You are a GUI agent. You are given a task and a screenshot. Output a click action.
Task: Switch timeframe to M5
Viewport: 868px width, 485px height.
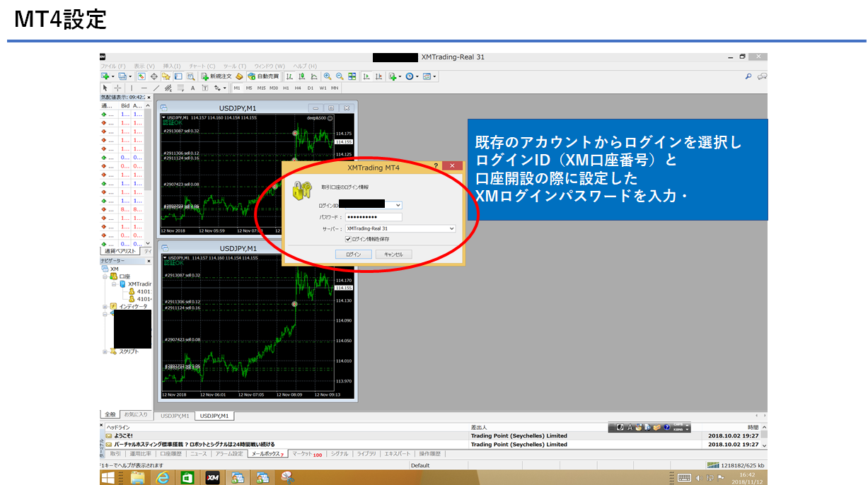tap(249, 88)
